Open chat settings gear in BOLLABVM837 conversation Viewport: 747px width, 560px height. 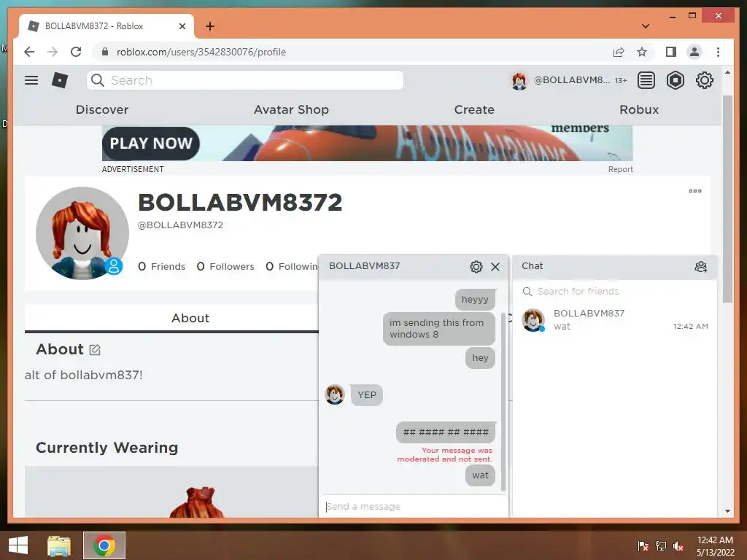point(476,267)
